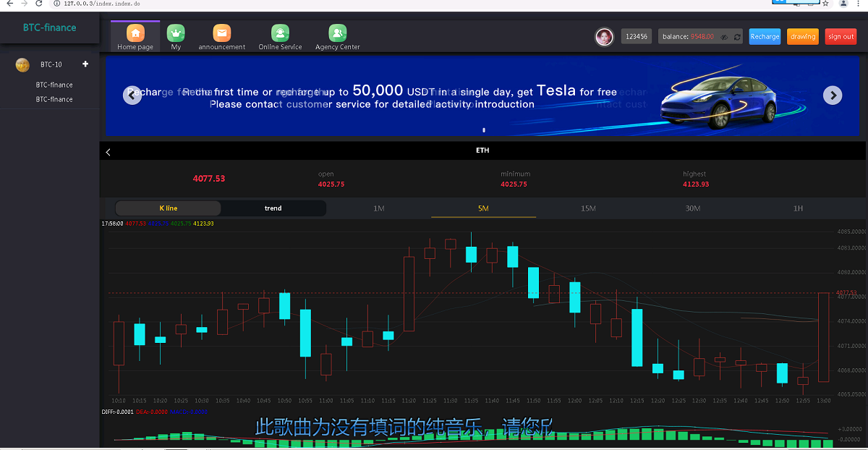This screenshot has width=868, height=450.
Task: Select the 1H timeframe tab
Action: click(x=798, y=208)
